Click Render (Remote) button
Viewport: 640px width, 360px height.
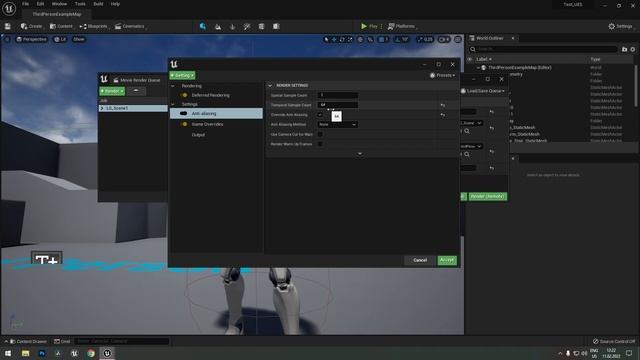[x=487, y=197]
